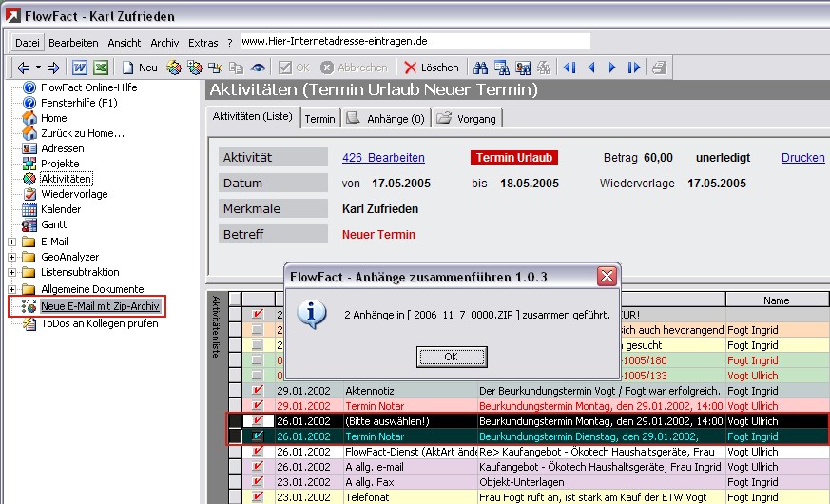
Task: Go to the next record with the arrow icon
Action: [x=612, y=68]
